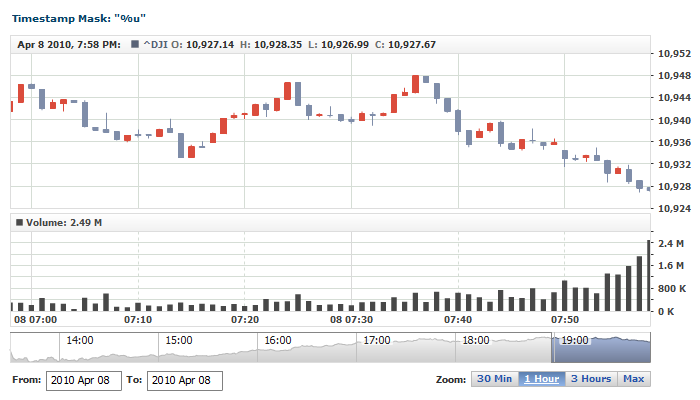
Task: Switch zoom range to 3 Hours
Action: point(591,379)
